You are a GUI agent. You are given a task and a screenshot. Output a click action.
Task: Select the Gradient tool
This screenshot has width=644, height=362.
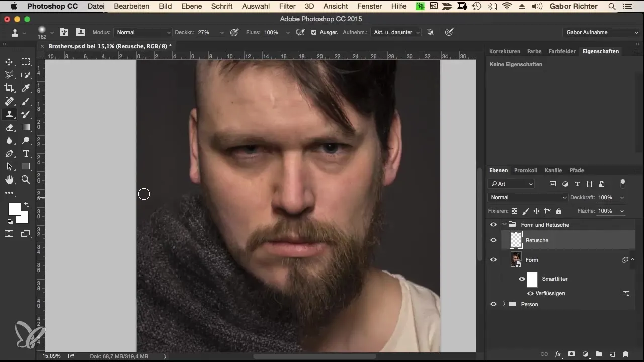tap(26, 127)
